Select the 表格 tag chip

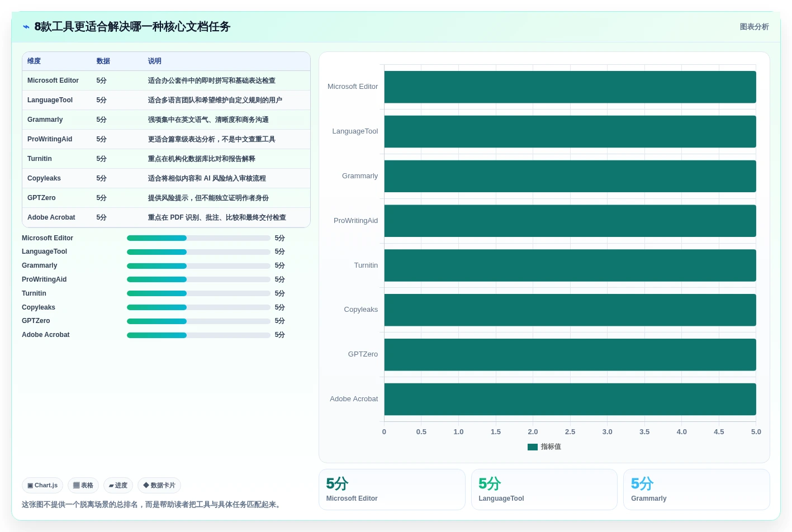pyautogui.click(x=83, y=485)
